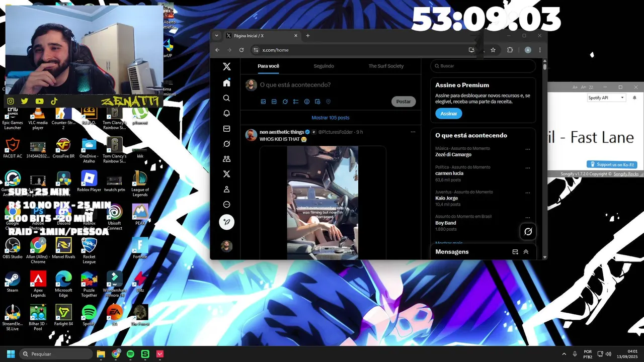
Task: Open Chrome three-dot menu
Action: click(540, 50)
